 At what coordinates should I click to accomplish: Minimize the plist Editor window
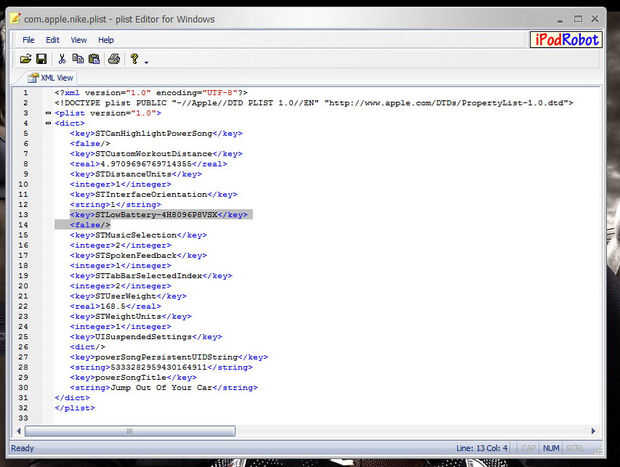(560, 20)
